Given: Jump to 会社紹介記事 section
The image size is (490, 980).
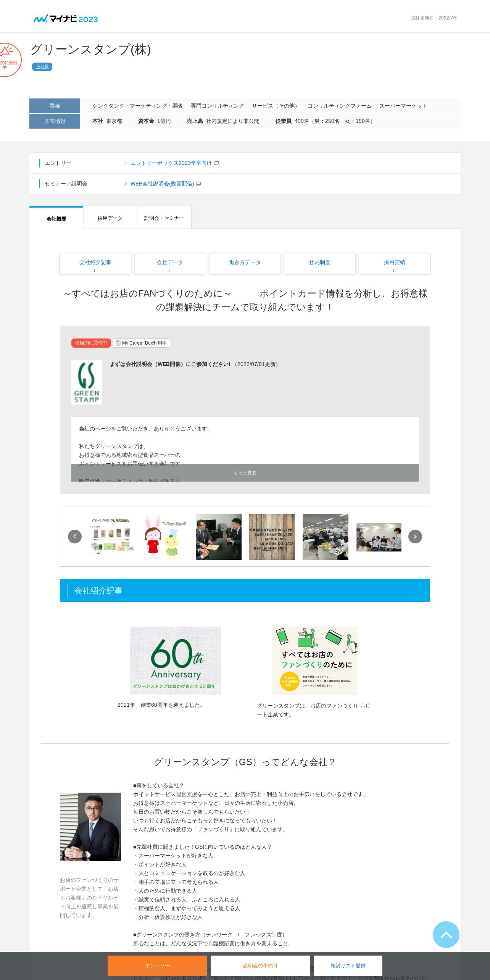Looking at the screenshot, I should (x=95, y=264).
